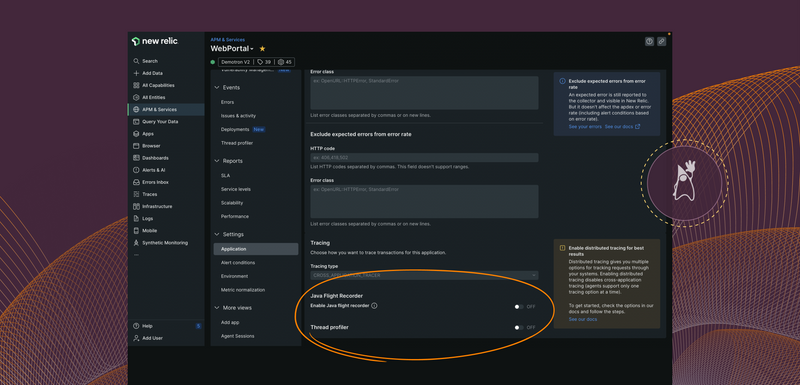Viewport: 800px width, 385px height.
Task: Open the Scalability report
Action: pyautogui.click(x=232, y=203)
